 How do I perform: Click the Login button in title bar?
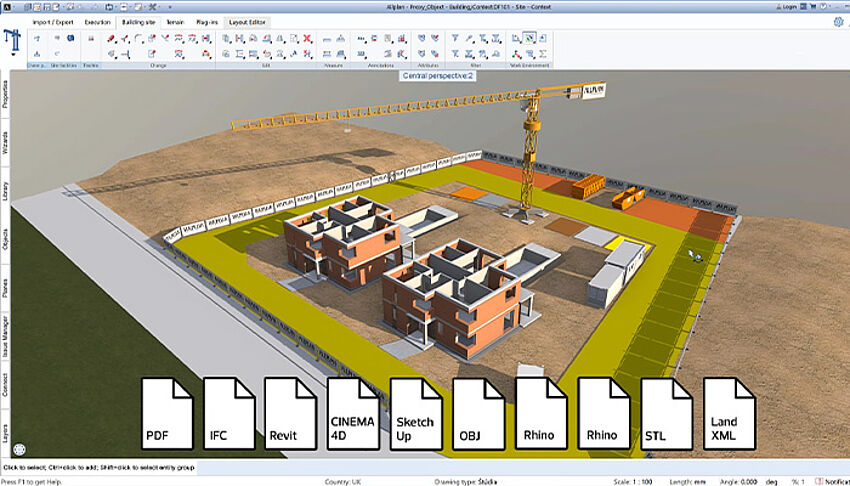[x=788, y=6]
